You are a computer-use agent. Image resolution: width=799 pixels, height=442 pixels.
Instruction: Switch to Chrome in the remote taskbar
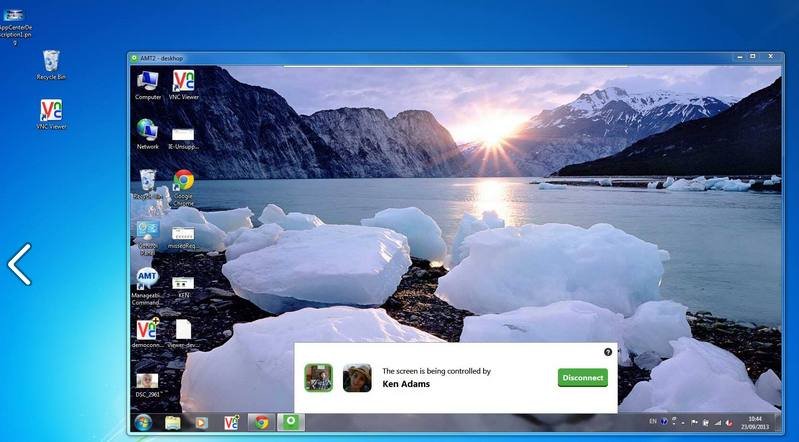[x=262, y=422]
